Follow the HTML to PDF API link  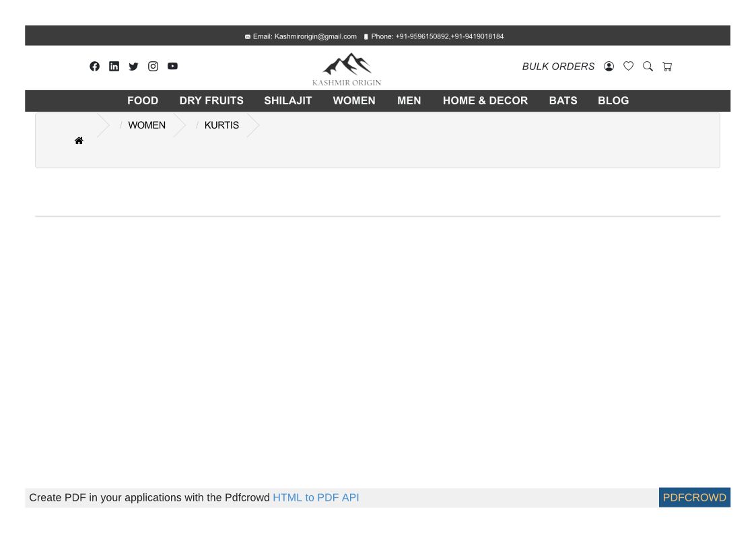point(316,497)
